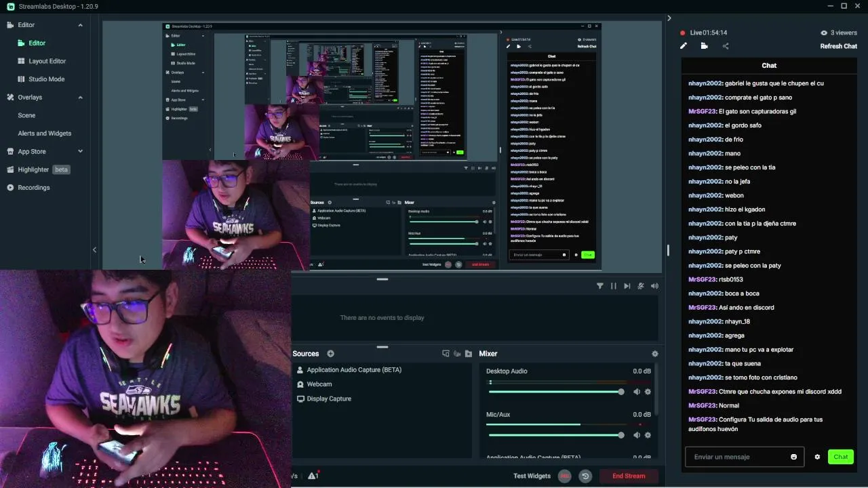Viewport: 868px width, 488px height.
Task: Click chat message 'rtsb0153'
Action: point(731,279)
